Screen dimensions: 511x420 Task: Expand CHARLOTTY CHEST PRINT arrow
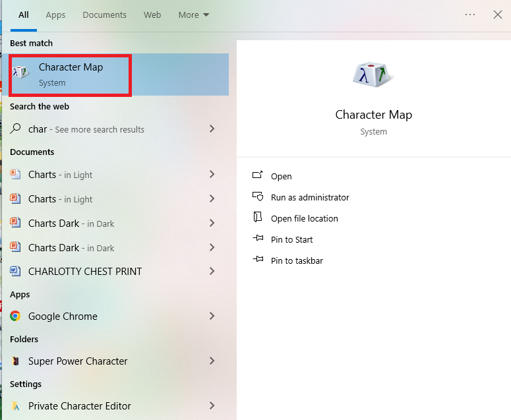pyautogui.click(x=212, y=271)
